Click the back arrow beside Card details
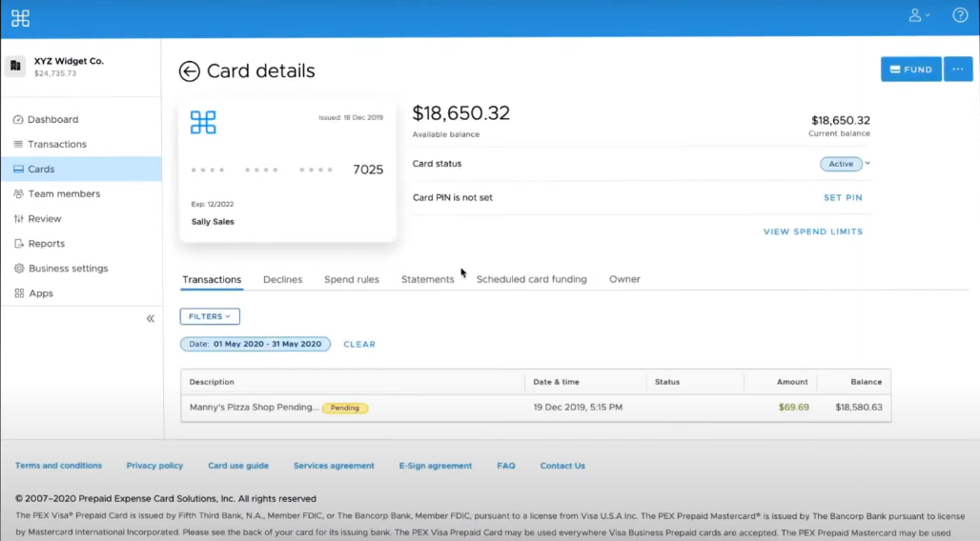The height and width of the screenshot is (541, 980). click(190, 71)
